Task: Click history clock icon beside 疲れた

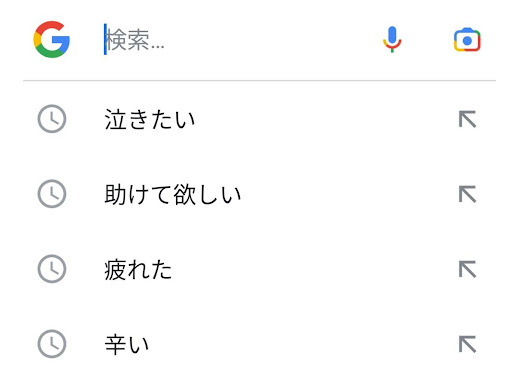Action: (x=52, y=269)
